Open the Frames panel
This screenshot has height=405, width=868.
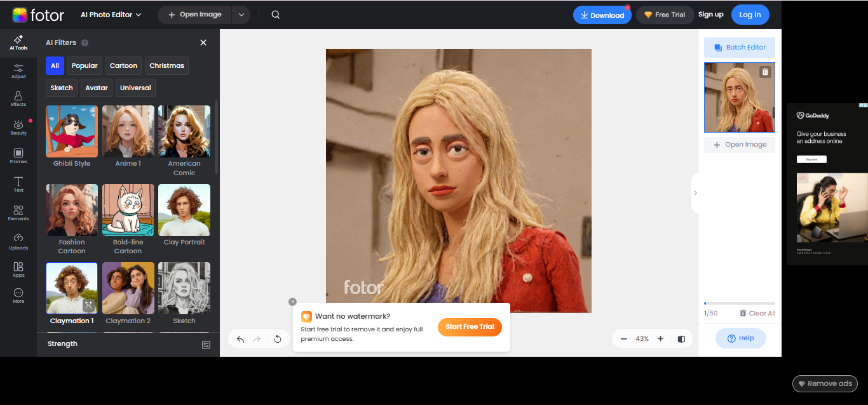(x=18, y=156)
